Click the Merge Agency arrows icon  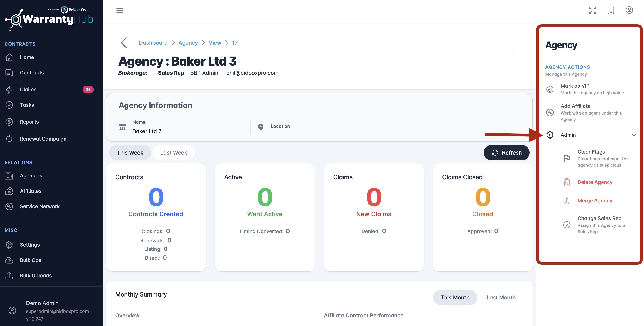click(x=566, y=201)
